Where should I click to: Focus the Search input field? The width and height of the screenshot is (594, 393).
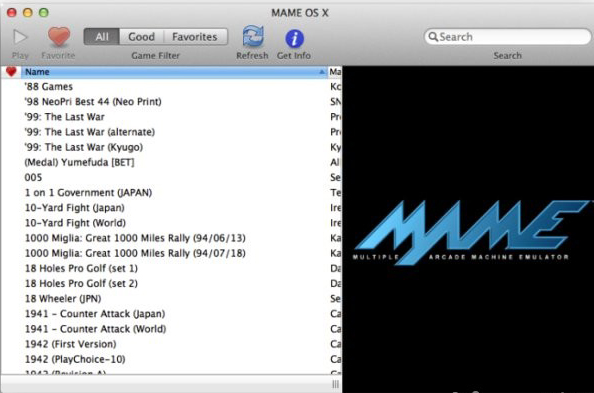tap(507, 37)
